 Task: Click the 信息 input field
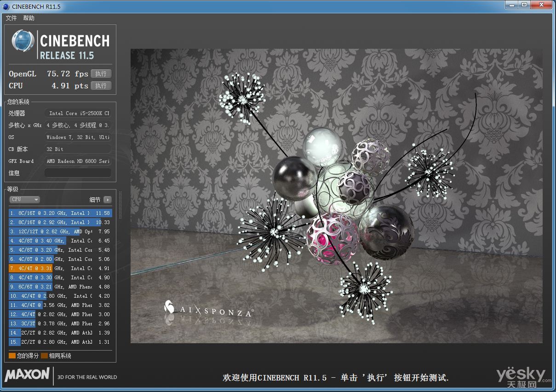(x=78, y=173)
